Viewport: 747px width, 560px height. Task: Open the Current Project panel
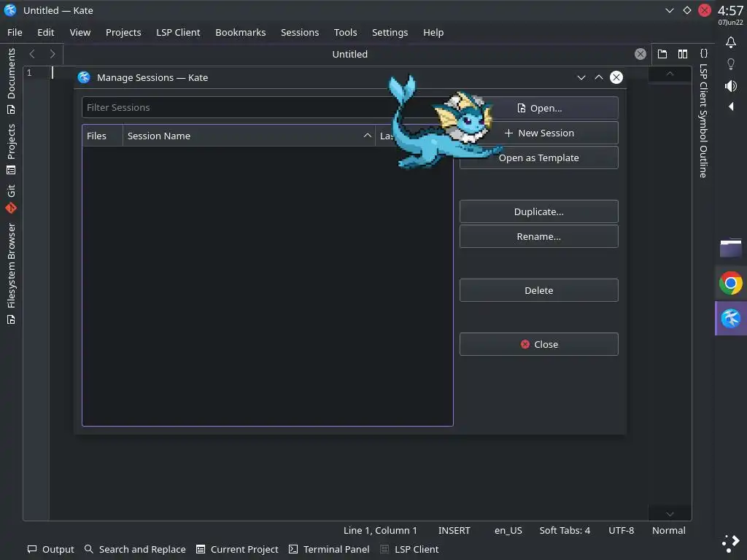[237, 549]
